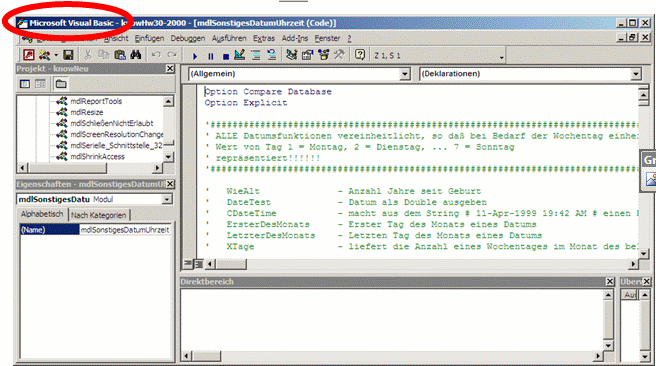Click Direktbereich vertical scrollbar down arrow
The height and width of the screenshot is (366, 656).
point(608,346)
